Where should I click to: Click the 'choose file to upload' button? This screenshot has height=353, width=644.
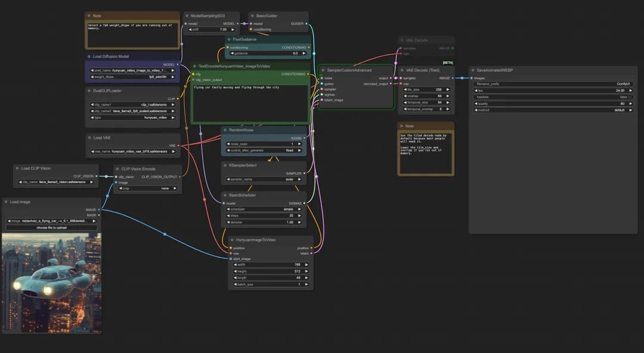click(51, 228)
